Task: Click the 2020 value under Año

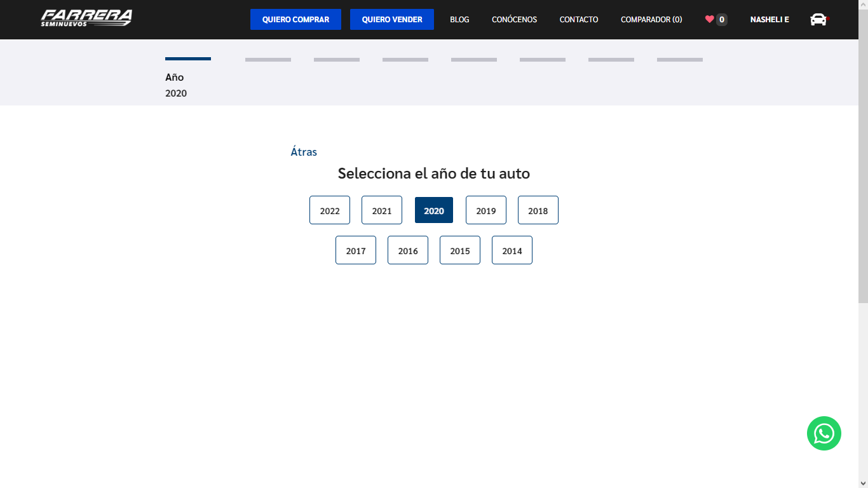Action: (x=176, y=93)
